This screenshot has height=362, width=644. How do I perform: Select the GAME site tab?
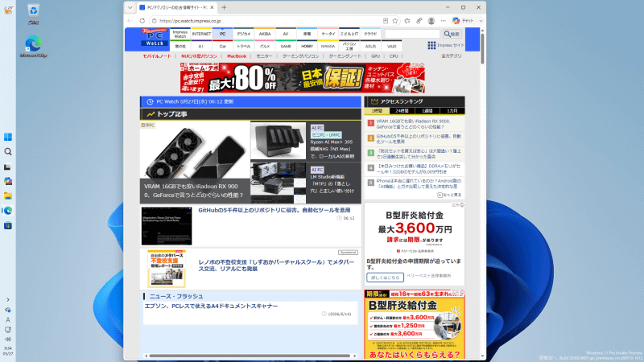click(286, 47)
